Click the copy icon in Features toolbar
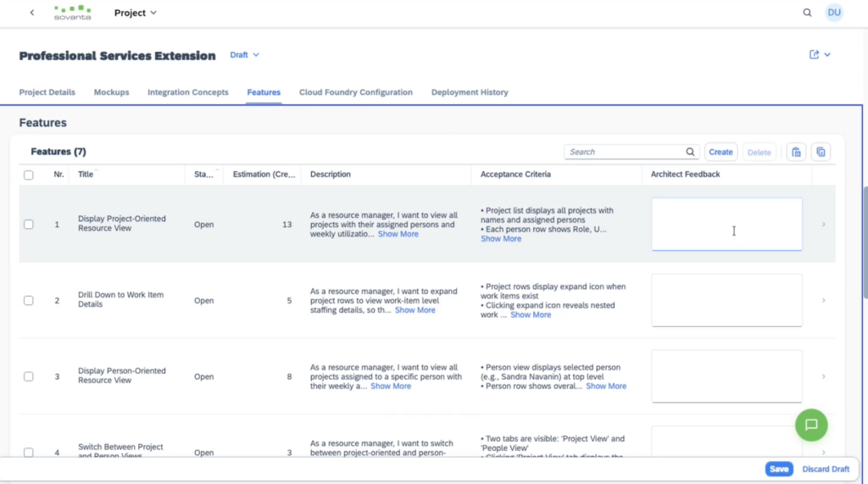The image size is (868, 484). pos(821,152)
